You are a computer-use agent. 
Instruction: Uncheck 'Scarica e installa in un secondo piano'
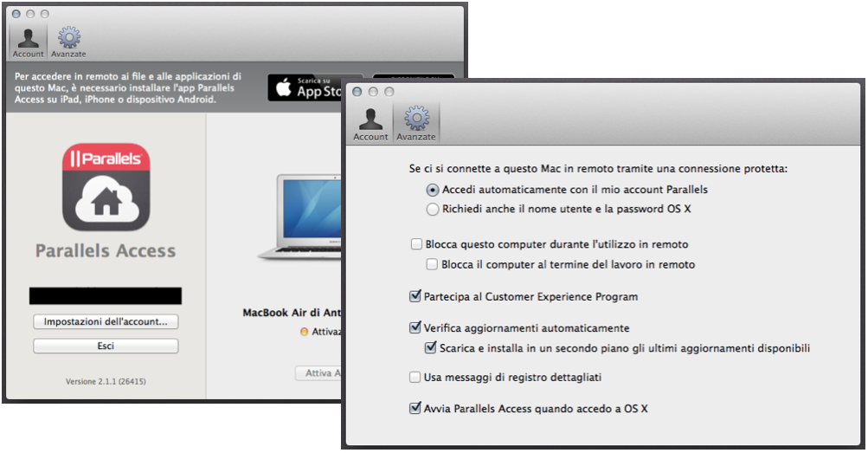(431, 348)
